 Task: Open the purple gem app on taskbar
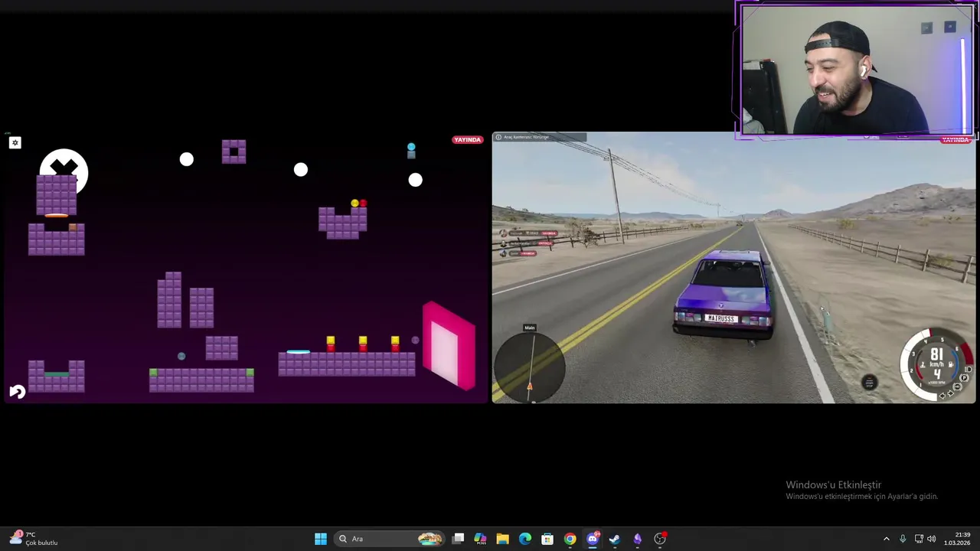(x=637, y=539)
